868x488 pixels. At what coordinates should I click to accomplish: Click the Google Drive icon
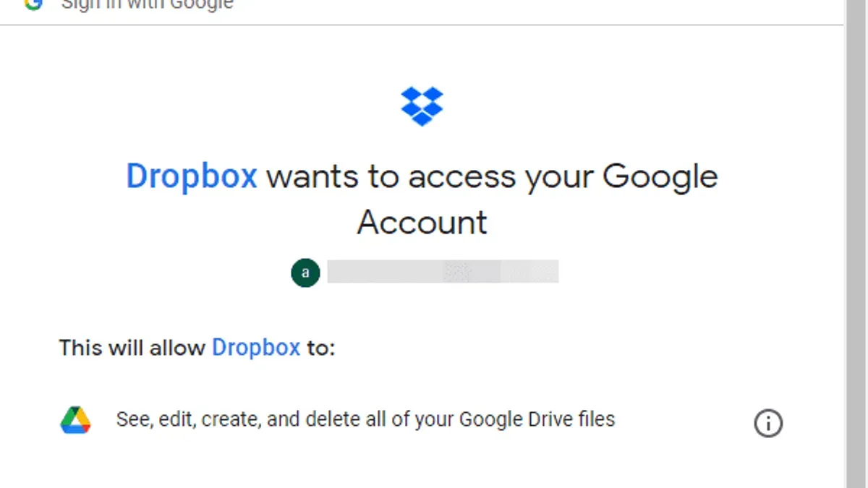point(75,419)
